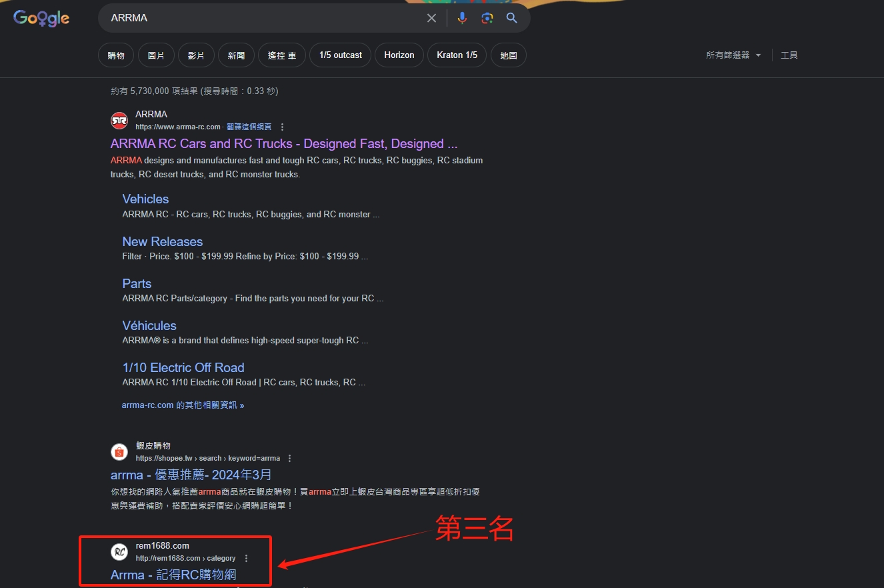884x588 pixels.
Task: Open the ARRMA RC Cars and RC Trucks result
Action: click(284, 143)
